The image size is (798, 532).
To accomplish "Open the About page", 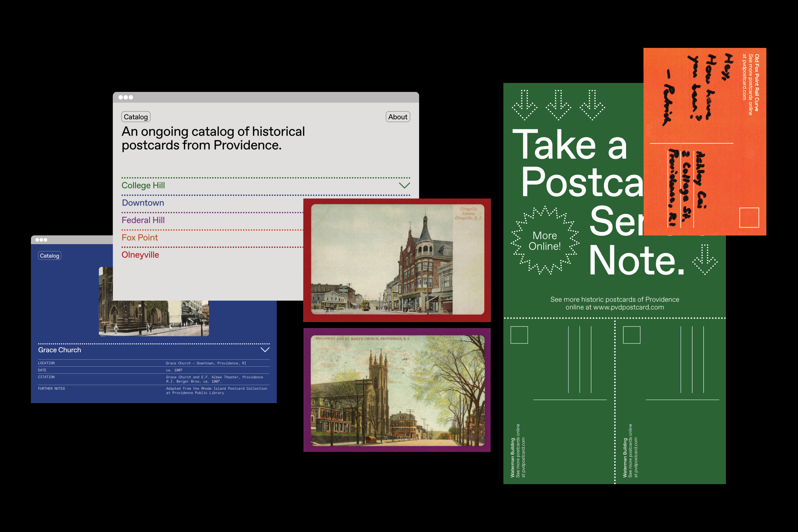I will pos(398,117).
